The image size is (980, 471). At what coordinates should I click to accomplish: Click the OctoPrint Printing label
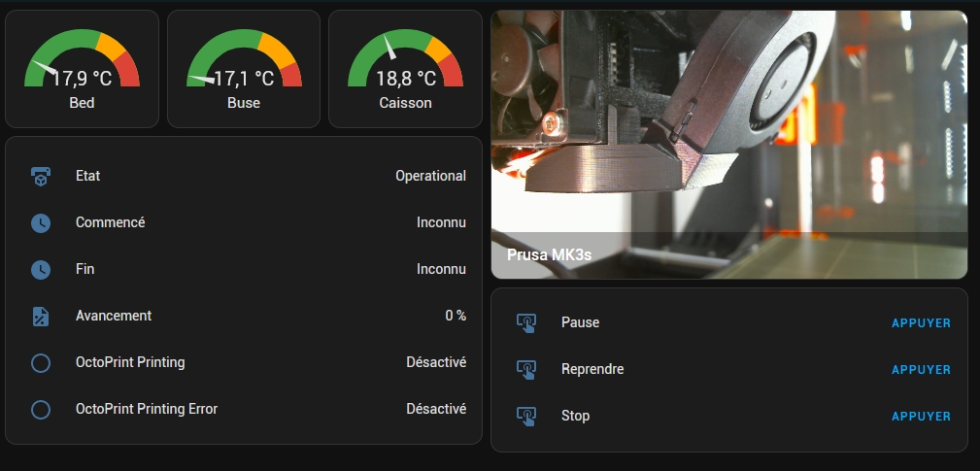coord(130,362)
